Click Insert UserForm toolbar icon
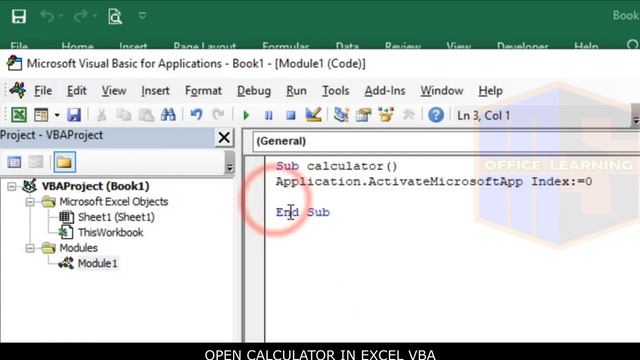 pos(41,115)
